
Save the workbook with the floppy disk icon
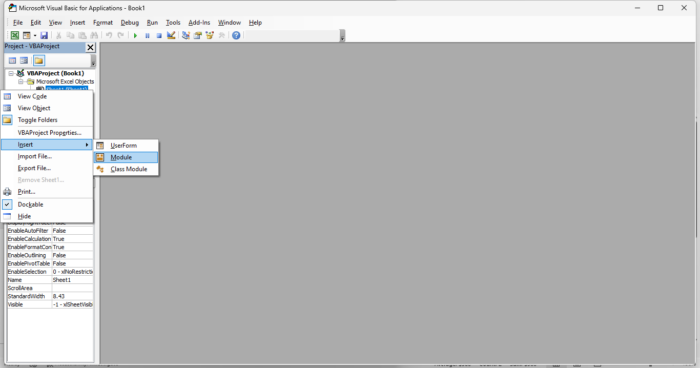[x=44, y=35]
